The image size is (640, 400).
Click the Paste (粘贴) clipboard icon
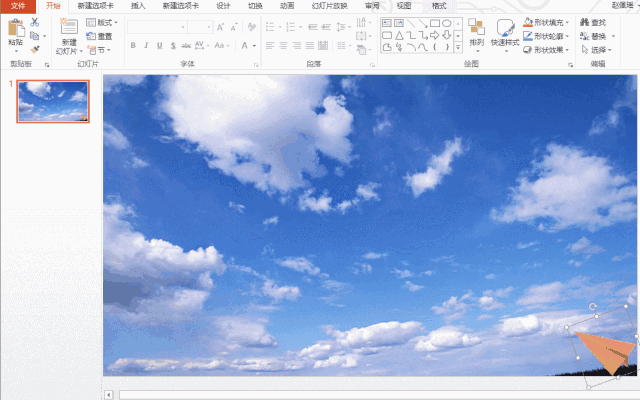pyautogui.click(x=16, y=28)
